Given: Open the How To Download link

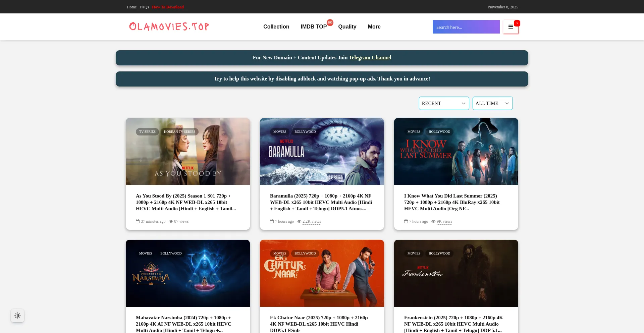Looking at the screenshot, I should 168,7.
